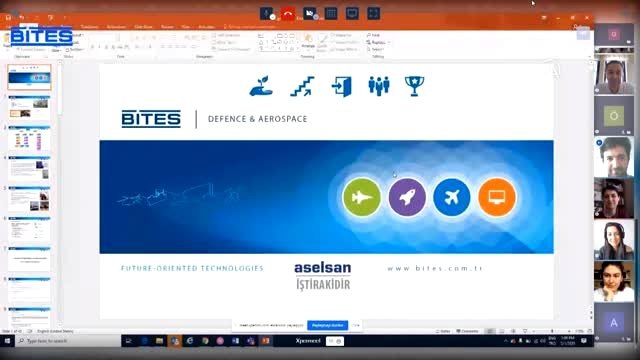Switch to Slide Sorter view in the status bar
Screen dimensions: 640x360
pyautogui.click(x=502, y=331)
